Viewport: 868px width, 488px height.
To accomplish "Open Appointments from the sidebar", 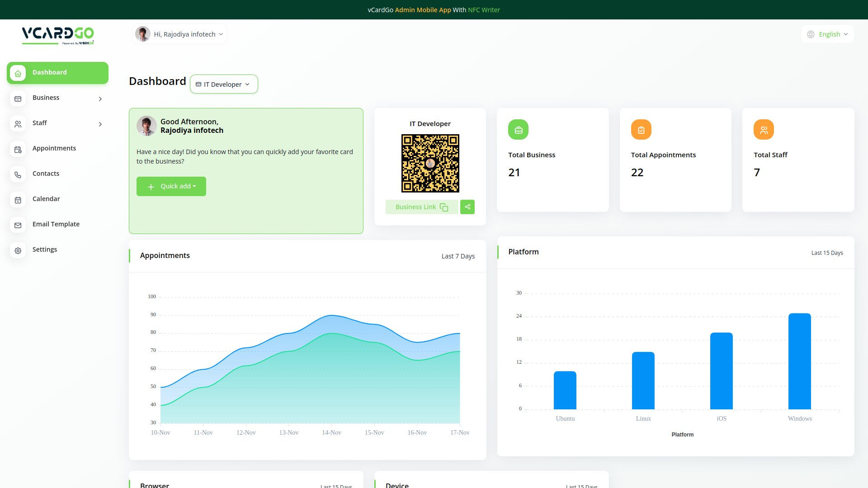I will coord(54,149).
